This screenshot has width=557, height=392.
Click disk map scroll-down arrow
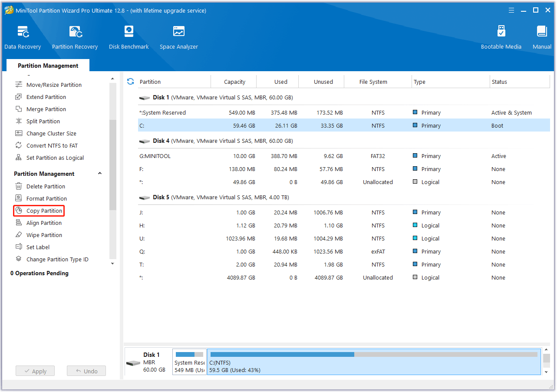tap(547, 372)
